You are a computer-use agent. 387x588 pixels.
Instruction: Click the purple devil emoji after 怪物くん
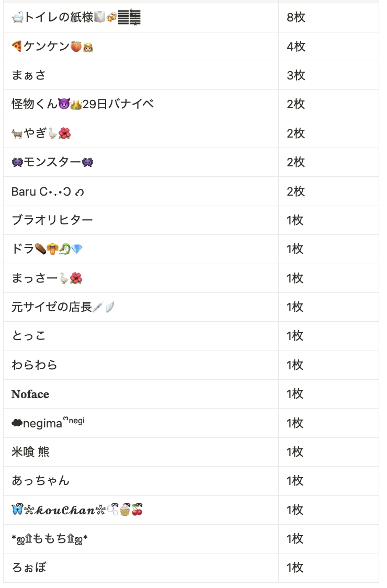pyautogui.click(x=64, y=104)
